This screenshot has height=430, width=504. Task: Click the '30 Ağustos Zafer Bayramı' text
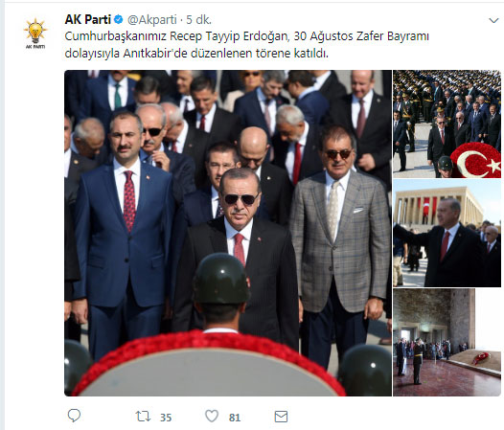[361, 36]
